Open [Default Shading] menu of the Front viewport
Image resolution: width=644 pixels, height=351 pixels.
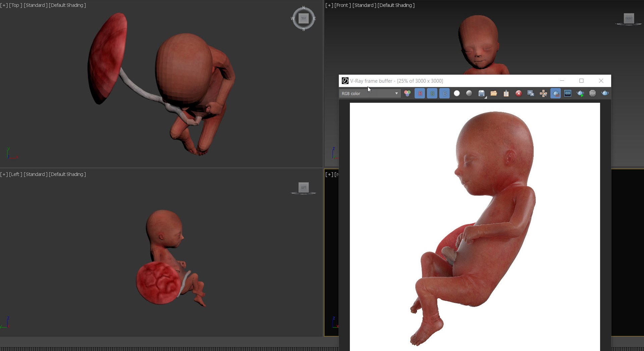tap(396, 5)
